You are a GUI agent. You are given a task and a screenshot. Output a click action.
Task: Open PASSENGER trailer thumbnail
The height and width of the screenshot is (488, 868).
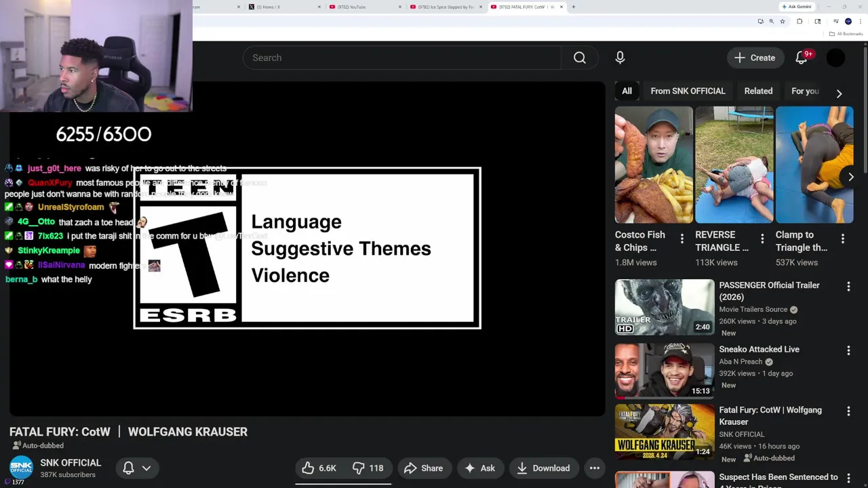tap(665, 307)
